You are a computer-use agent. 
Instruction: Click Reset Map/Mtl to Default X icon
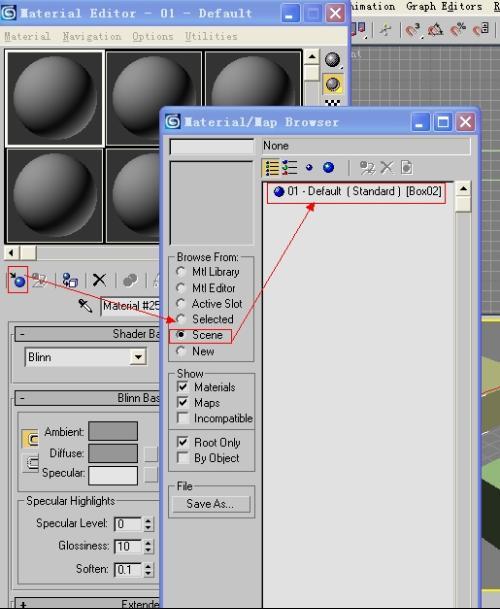(x=99, y=280)
